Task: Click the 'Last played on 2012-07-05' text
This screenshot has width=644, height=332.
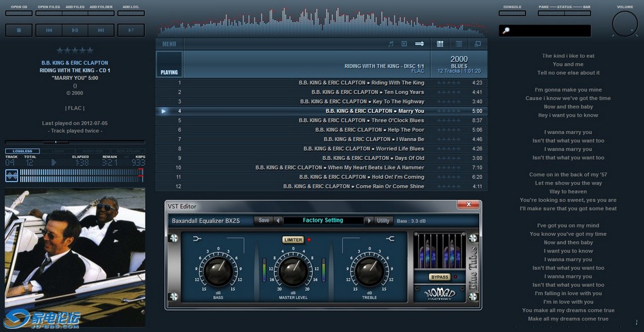Action: pos(75,123)
